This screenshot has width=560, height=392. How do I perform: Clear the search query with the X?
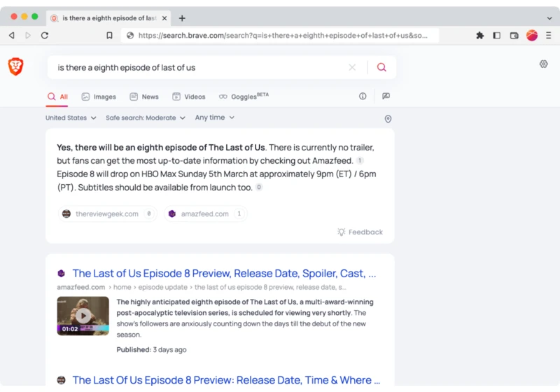point(352,67)
